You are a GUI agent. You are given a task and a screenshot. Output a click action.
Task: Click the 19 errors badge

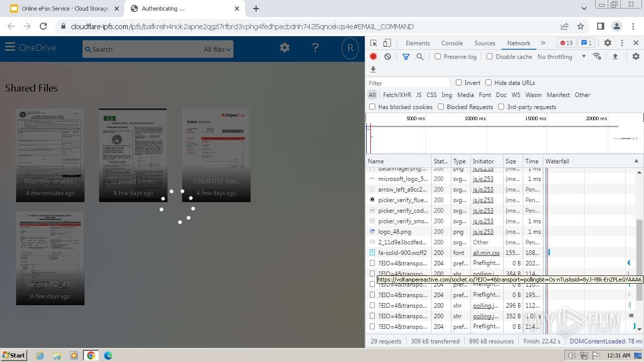point(567,43)
